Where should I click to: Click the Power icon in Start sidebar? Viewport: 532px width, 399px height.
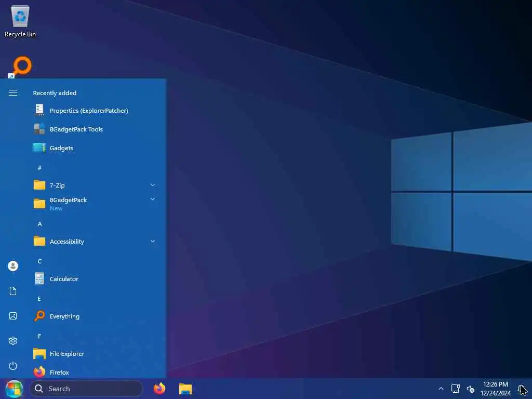(13, 366)
